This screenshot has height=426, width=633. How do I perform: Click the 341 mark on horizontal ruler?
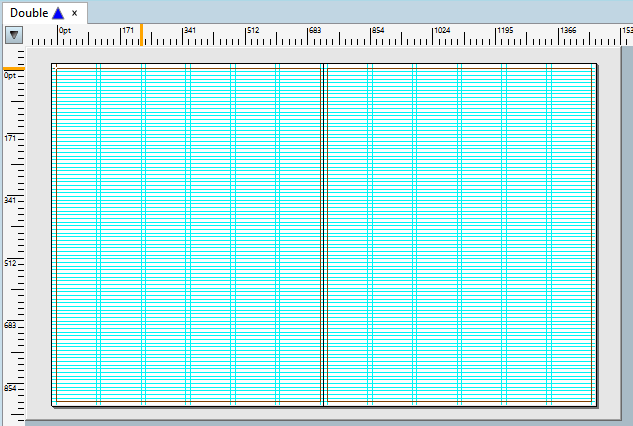pyautogui.click(x=190, y=30)
